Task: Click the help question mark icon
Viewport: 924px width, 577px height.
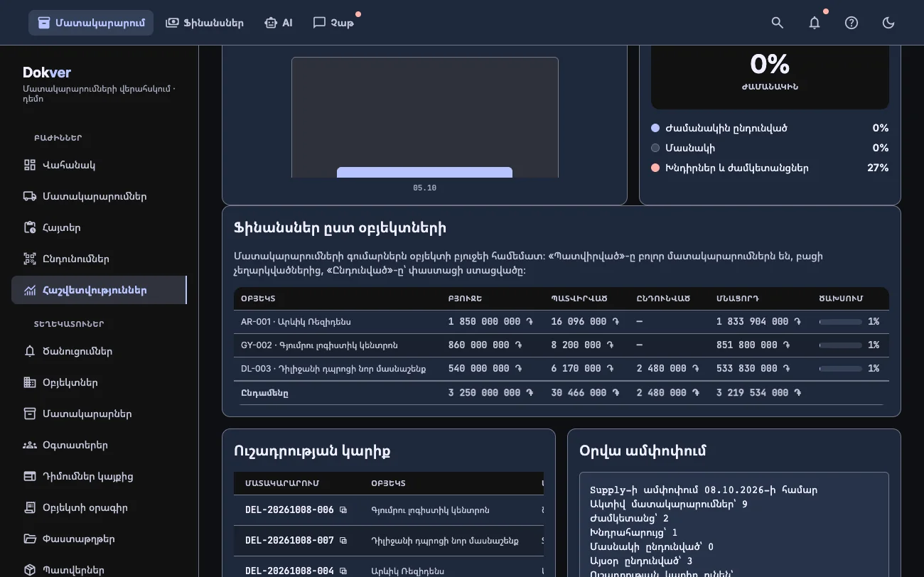Action: pos(852,23)
